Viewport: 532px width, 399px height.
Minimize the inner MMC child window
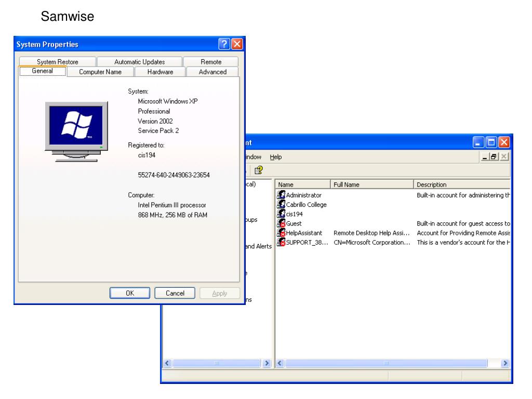click(485, 157)
